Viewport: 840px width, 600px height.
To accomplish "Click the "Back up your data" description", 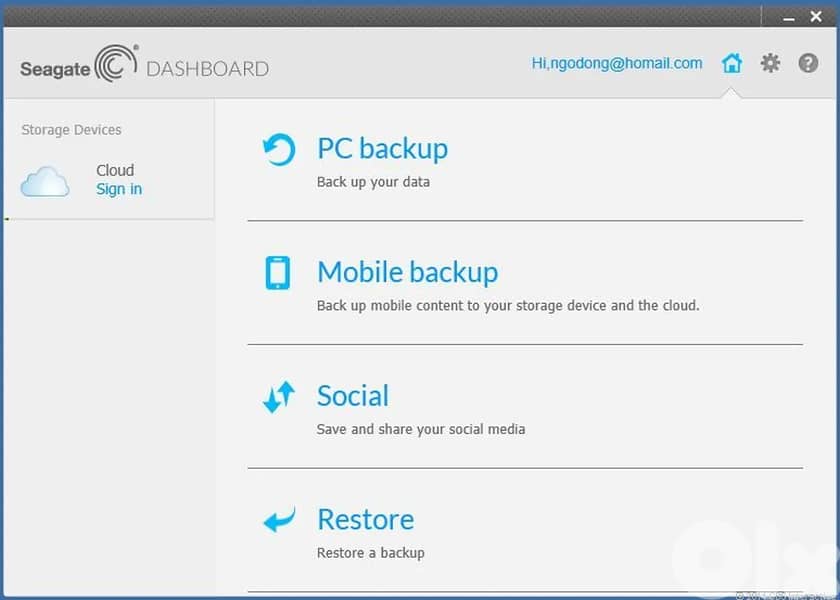I will 373,182.
